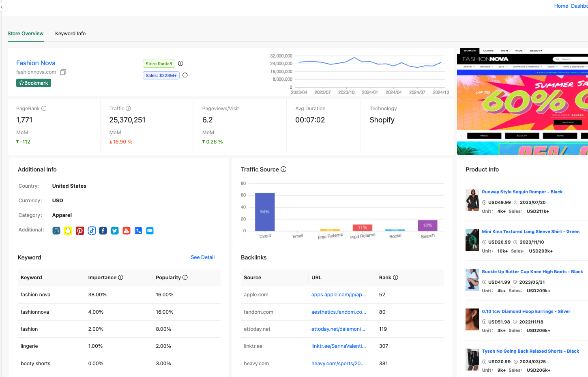The image size is (588, 377).
Task: Click the Twitter social icon
Action: [x=115, y=231]
